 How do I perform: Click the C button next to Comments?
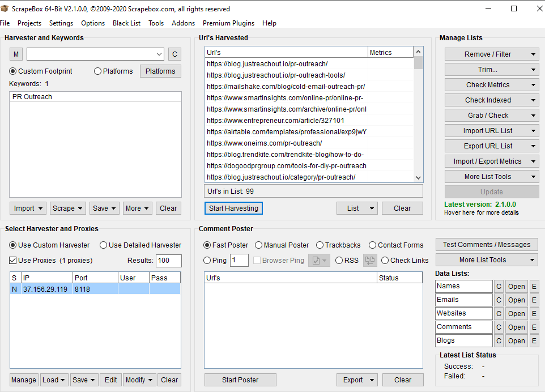pyautogui.click(x=499, y=327)
